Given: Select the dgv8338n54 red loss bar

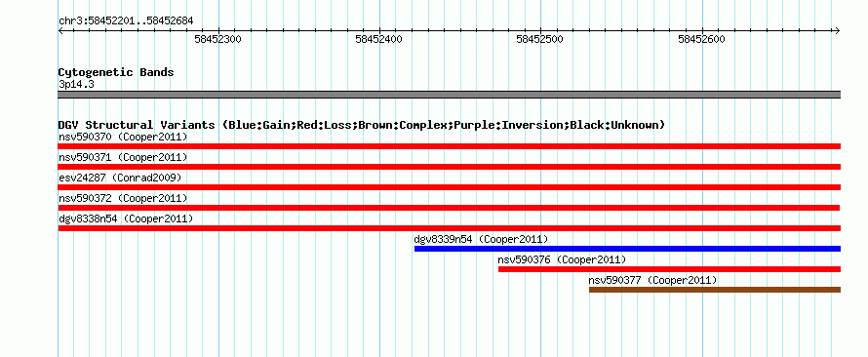Looking at the screenshot, I should [x=449, y=228].
